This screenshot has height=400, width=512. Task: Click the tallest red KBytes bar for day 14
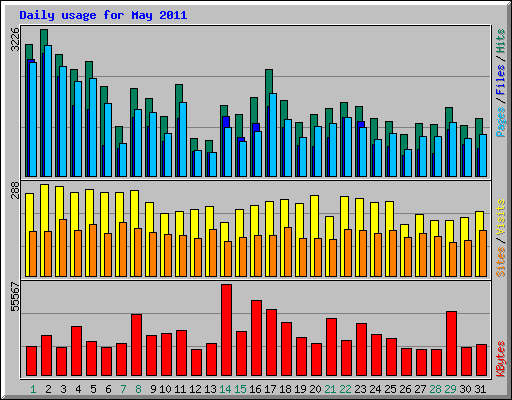pyautogui.click(x=226, y=330)
